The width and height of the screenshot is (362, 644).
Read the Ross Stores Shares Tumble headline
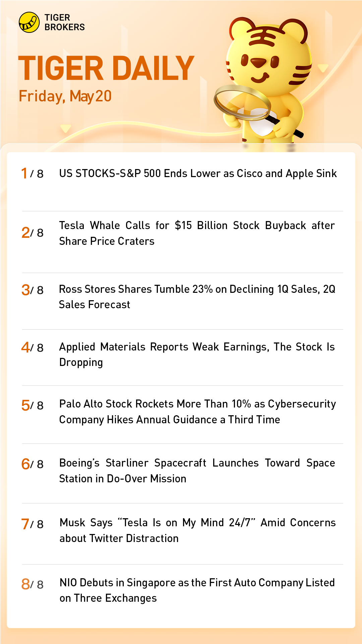pyautogui.click(x=197, y=297)
